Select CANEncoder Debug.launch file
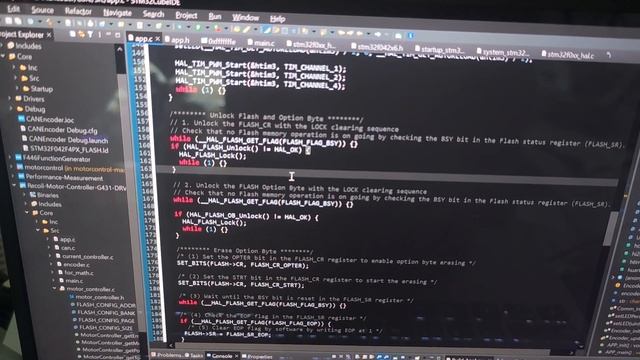Screen dimensions: 640x360 (x=64, y=140)
